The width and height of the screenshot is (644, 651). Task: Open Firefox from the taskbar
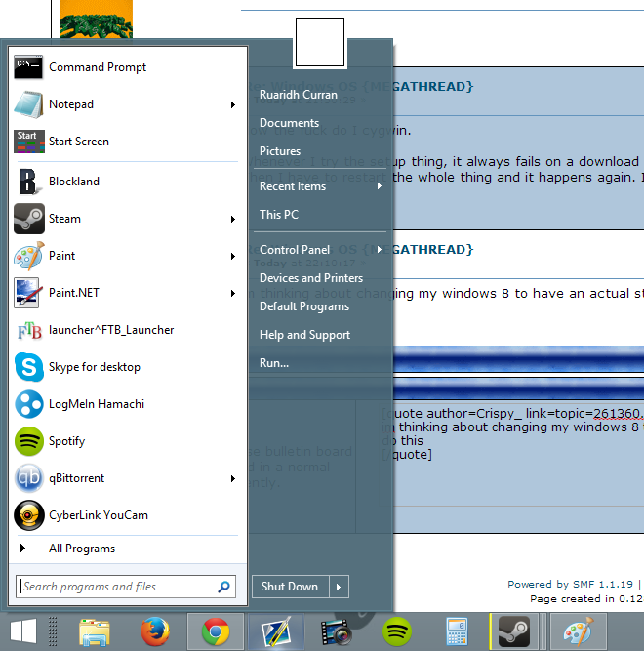pos(155,631)
